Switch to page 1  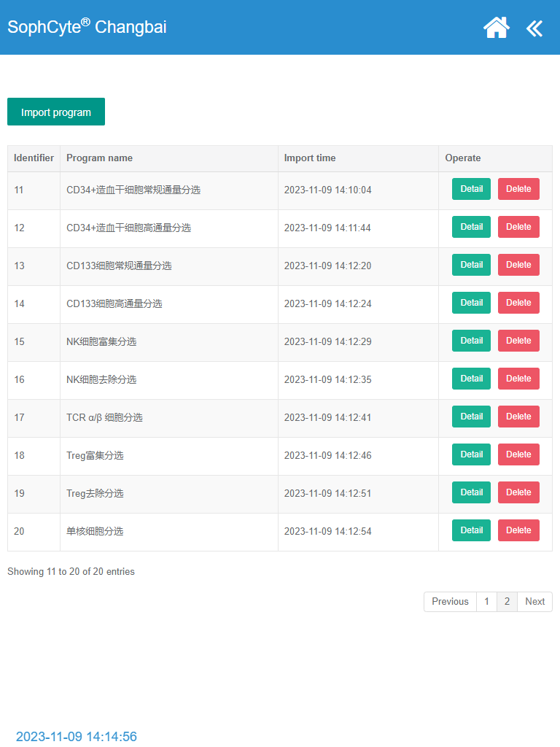tap(487, 602)
